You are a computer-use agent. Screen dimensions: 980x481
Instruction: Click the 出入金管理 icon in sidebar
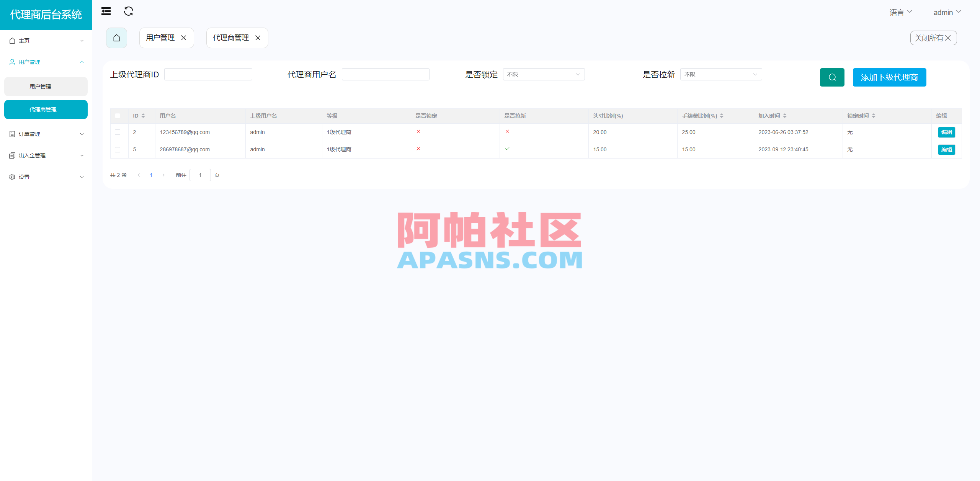pos(11,155)
